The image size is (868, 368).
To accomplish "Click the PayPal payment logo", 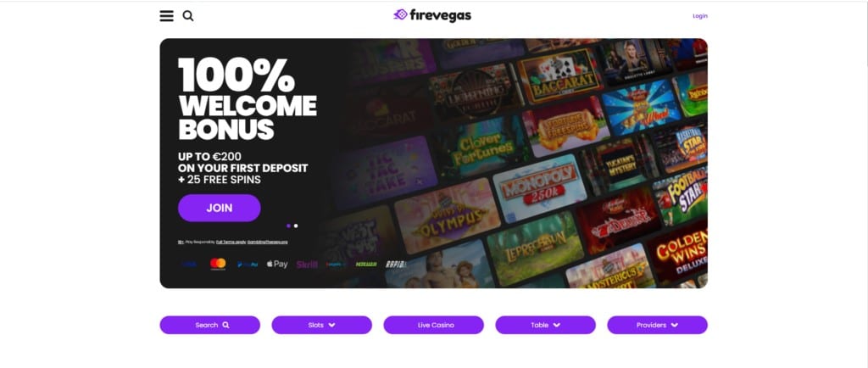I will [248, 265].
